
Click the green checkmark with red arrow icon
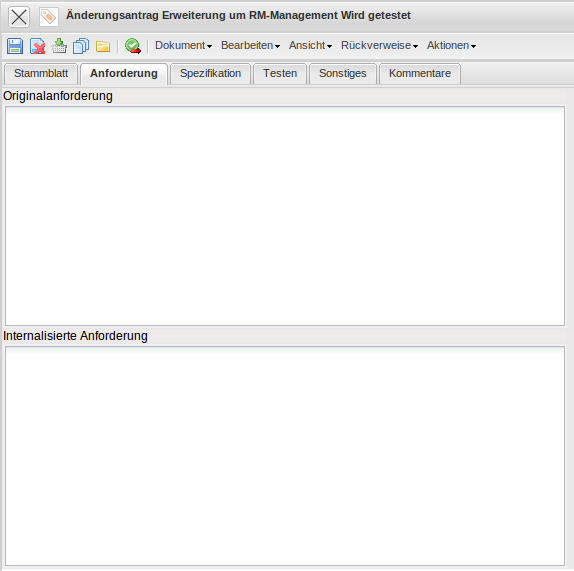[133, 46]
